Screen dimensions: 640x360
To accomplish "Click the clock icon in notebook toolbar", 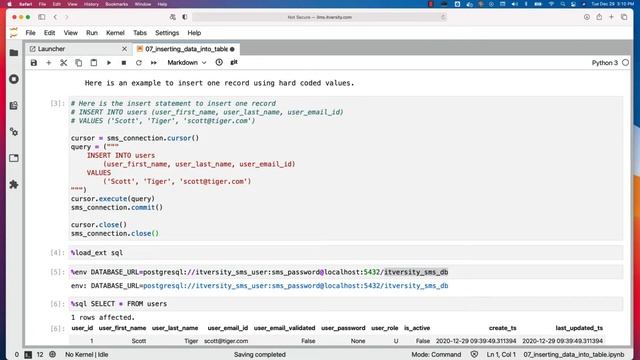I will (219, 62).
